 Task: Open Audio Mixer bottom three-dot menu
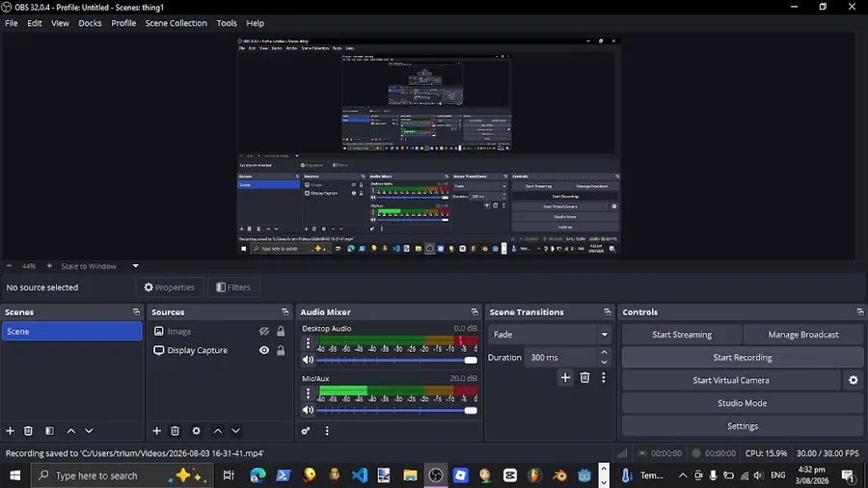coord(327,430)
